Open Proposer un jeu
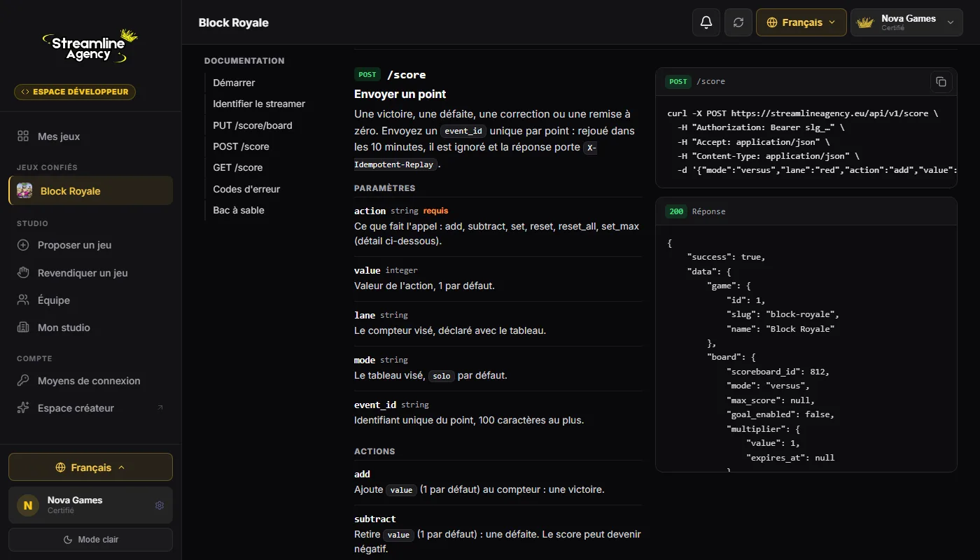The height and width of the screenshot is (560, 980). (x=90, y=245)
